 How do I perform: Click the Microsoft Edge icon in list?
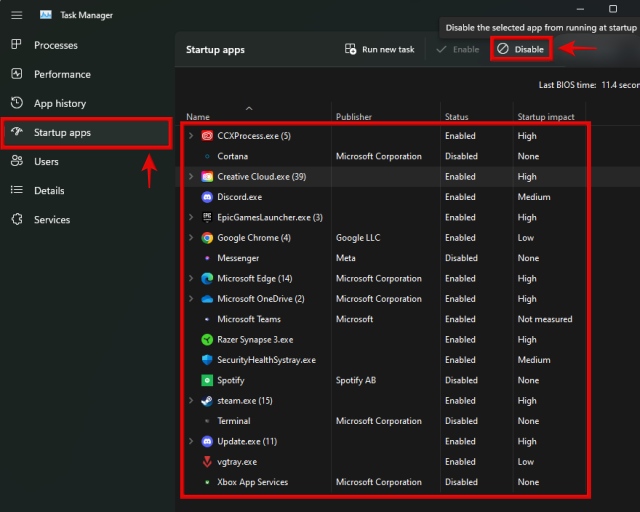click(207, 278)
